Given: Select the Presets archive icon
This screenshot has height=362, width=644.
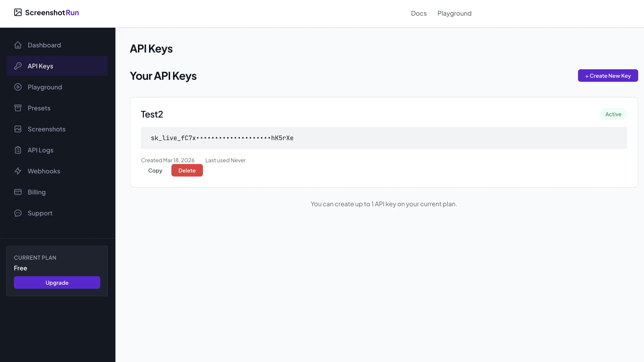Looking at the screenshot, I should click(18, 108).
